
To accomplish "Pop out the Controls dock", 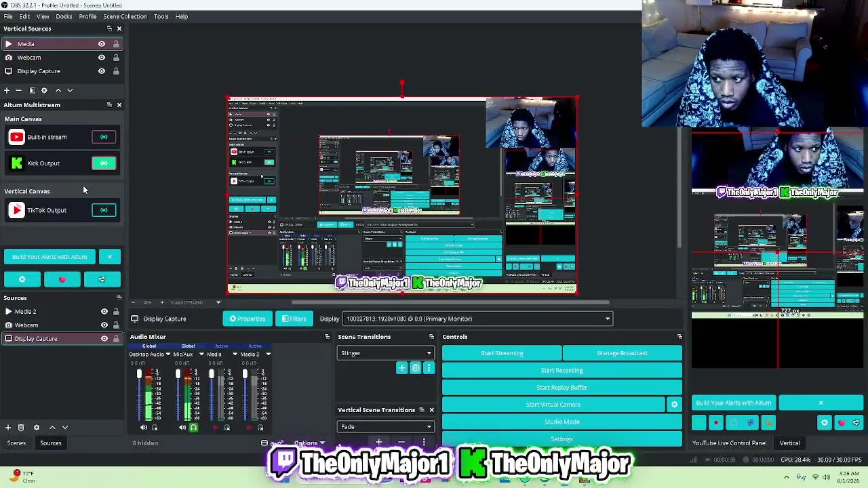I will pos(679,337).
